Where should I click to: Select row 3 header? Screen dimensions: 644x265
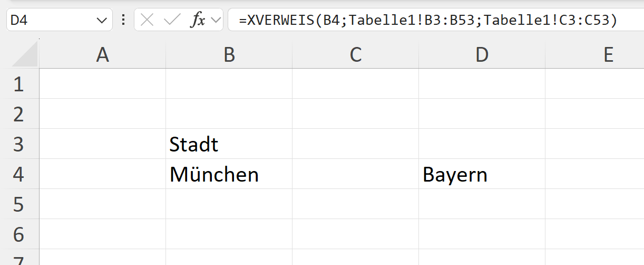tap(19, 144)
